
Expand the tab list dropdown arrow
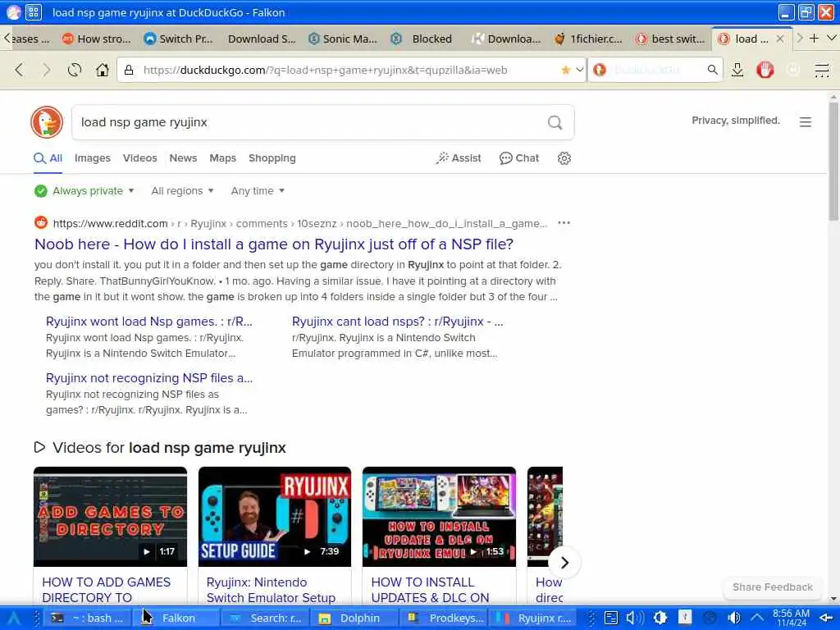pos(832,38)
